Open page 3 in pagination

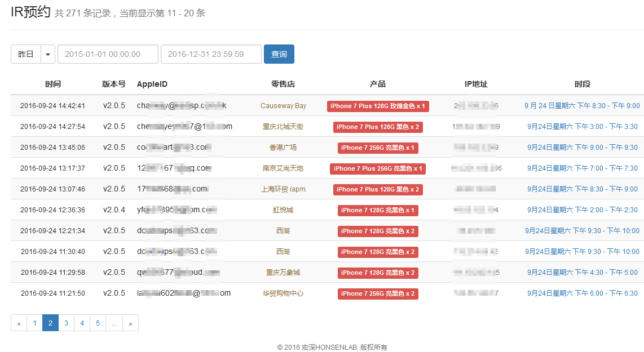point(67,323)
